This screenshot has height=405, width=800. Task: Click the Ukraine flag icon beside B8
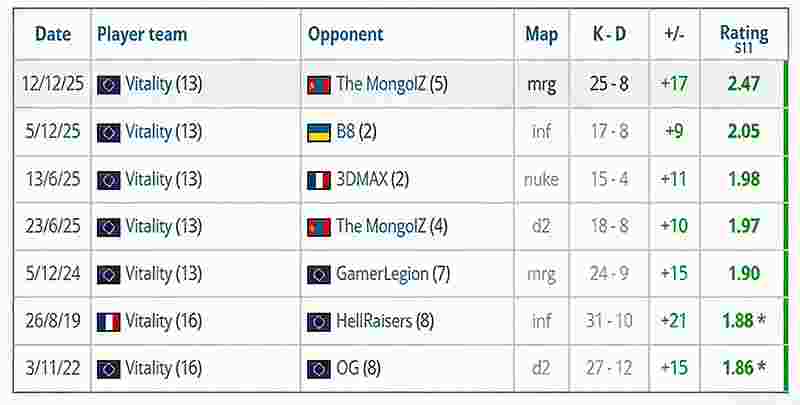pyautogui.click(x=319, y=132)
